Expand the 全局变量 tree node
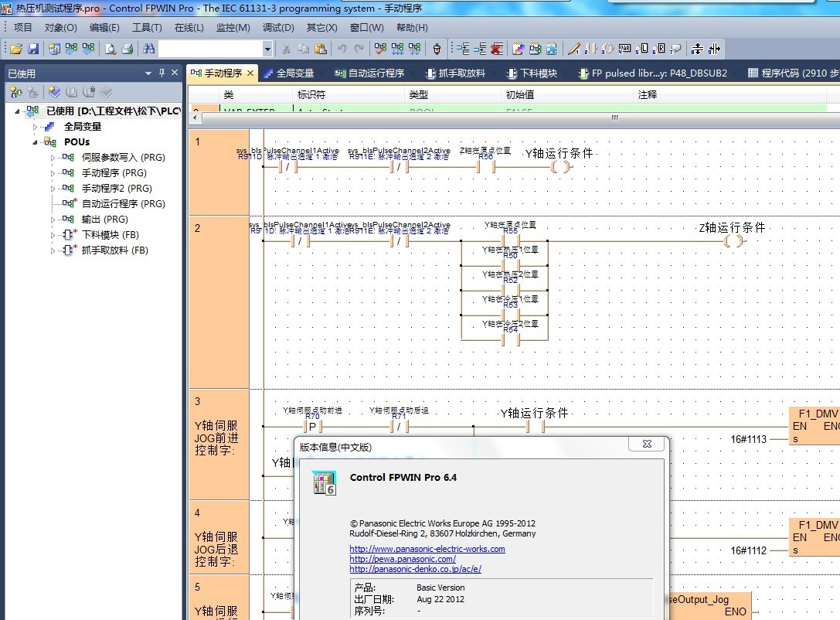The image size is (840, 620). click(x=36, y=127)
